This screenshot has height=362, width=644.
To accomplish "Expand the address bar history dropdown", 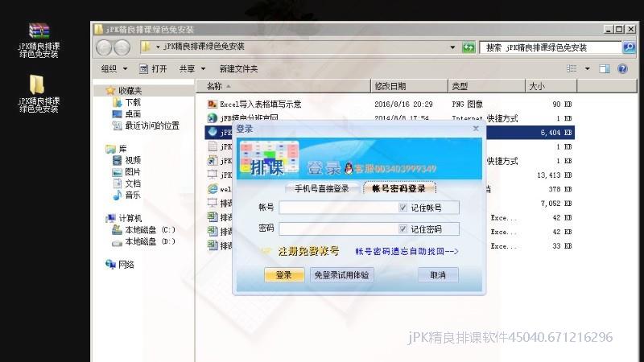I will tap(452, 47).
